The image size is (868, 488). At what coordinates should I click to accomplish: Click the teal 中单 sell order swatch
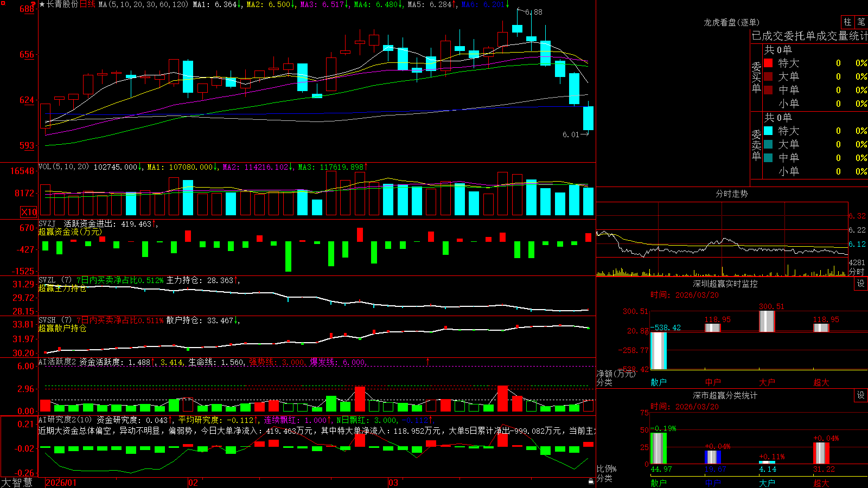[768, 158]
